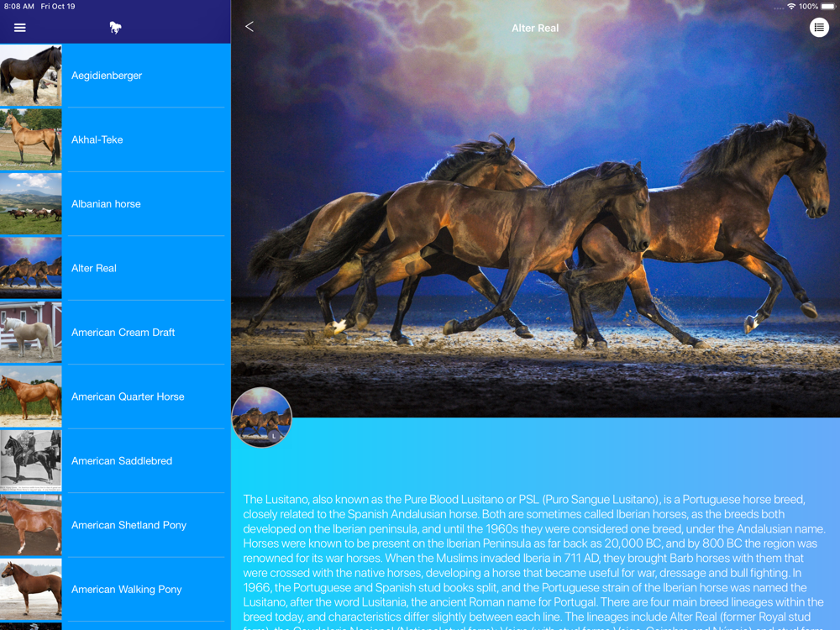Select the American Walking Pony row
The height and width of the screenshot is (630, 840).
(x=115, y=590)
